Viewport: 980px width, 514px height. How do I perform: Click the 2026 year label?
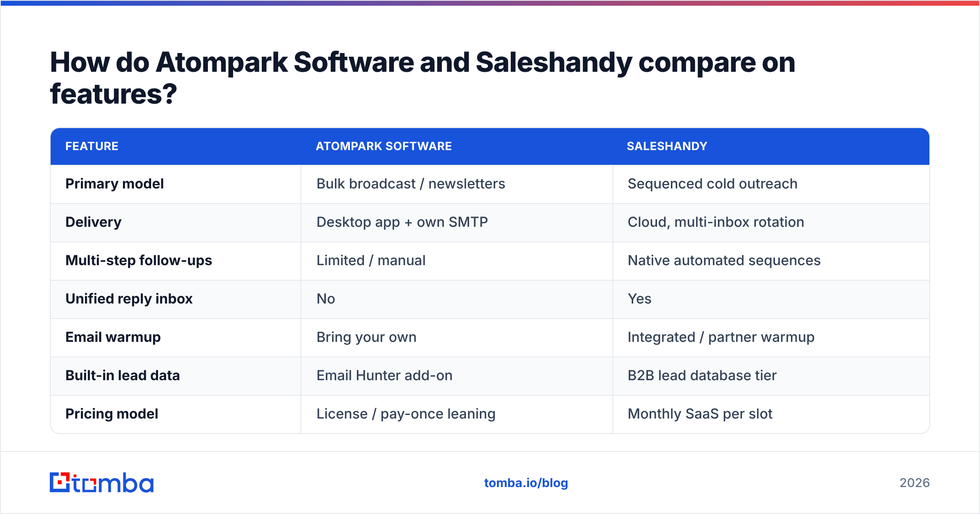pos(915,483)
